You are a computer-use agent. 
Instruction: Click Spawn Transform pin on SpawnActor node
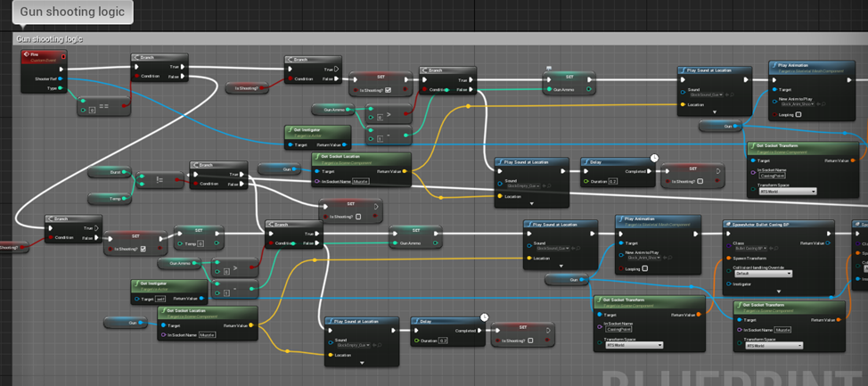[x=728, y=258]
